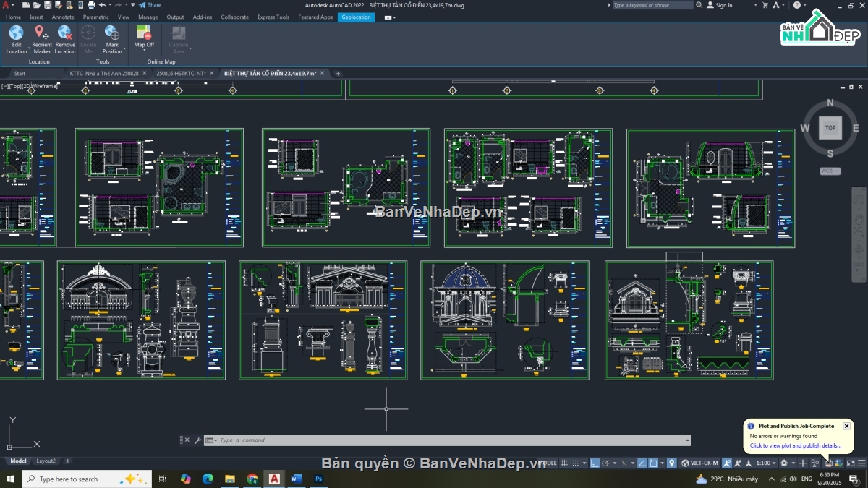The image size is (868, 488).
Task: Toggle Ortho mode in the status bar
Action: pos(594,463)
